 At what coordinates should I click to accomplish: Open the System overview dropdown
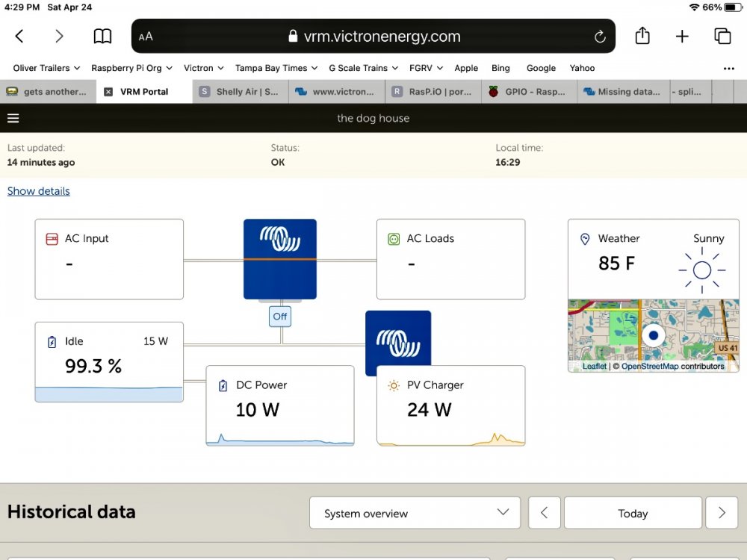point(416,513)
